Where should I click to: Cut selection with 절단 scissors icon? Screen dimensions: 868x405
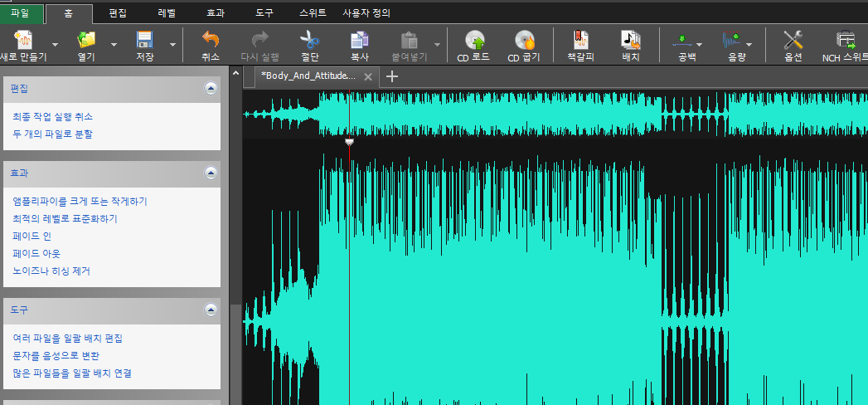[x=309, y=40]
